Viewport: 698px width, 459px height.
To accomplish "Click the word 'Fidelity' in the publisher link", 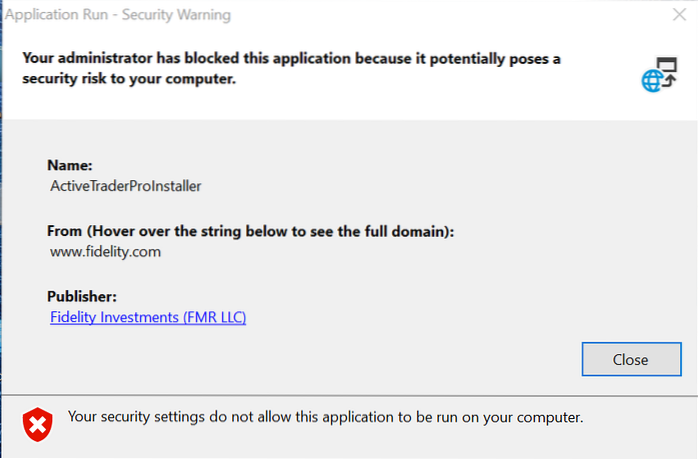I will pyautogui.click(x=78, y=318).
